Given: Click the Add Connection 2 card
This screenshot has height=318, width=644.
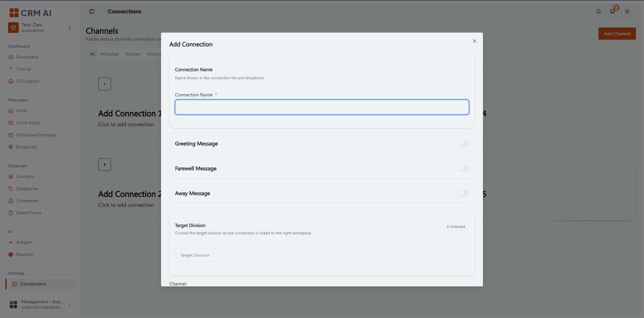Looking at the screenshot, I should tap(123, 183).
